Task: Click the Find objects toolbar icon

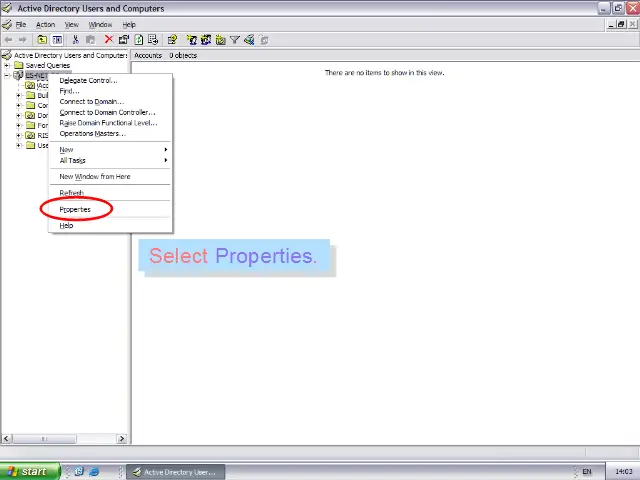Action: coord(249,40)
